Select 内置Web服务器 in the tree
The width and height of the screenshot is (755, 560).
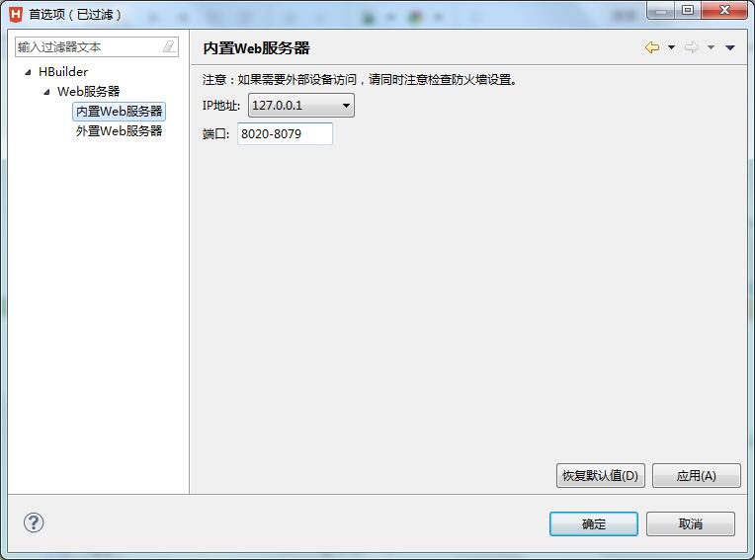[x=119, y=112]
